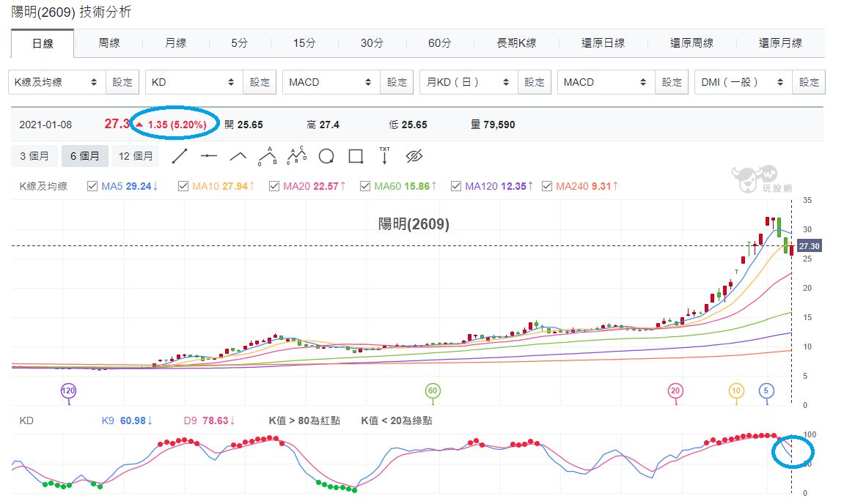Click the open price 25.65
844x504 pixels.
(250, 125)
